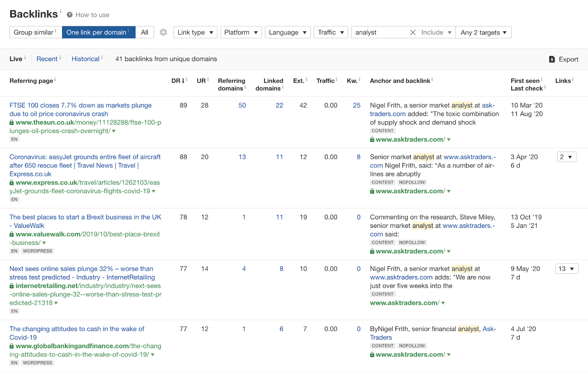
Task: Open the backlinks settings gear
Action: [163, 32]
